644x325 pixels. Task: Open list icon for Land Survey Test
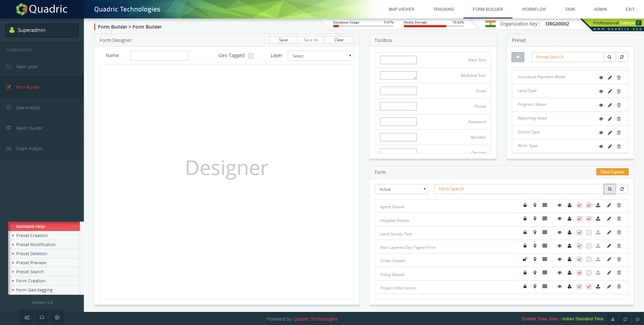(x=545, y=232)
